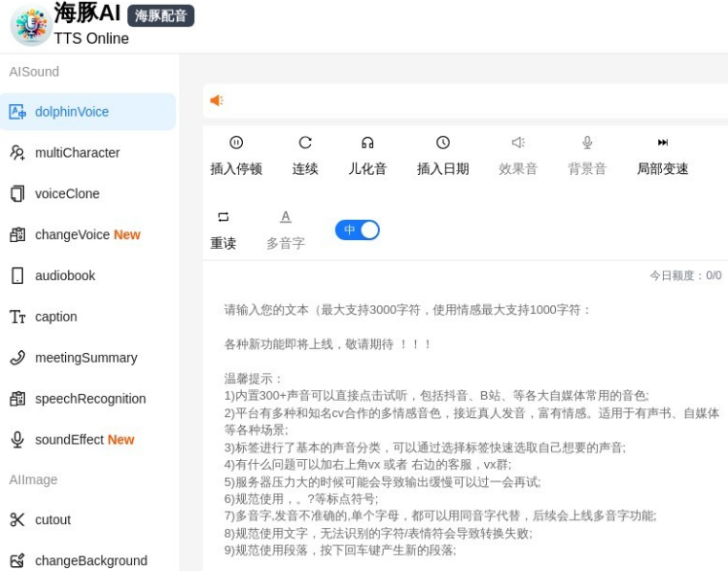Click the background music (背景音) microphone icon
728x571 pixels.
pos(587,143)
